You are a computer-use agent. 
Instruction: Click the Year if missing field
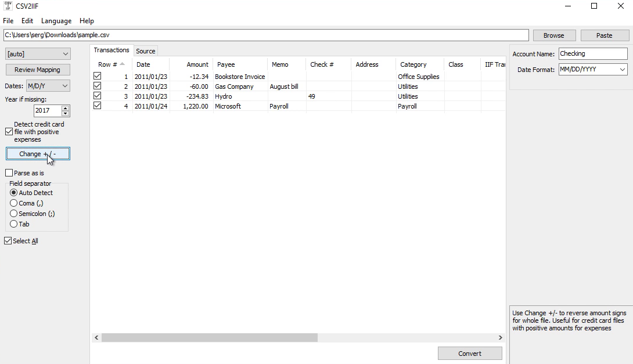[48, 110]
